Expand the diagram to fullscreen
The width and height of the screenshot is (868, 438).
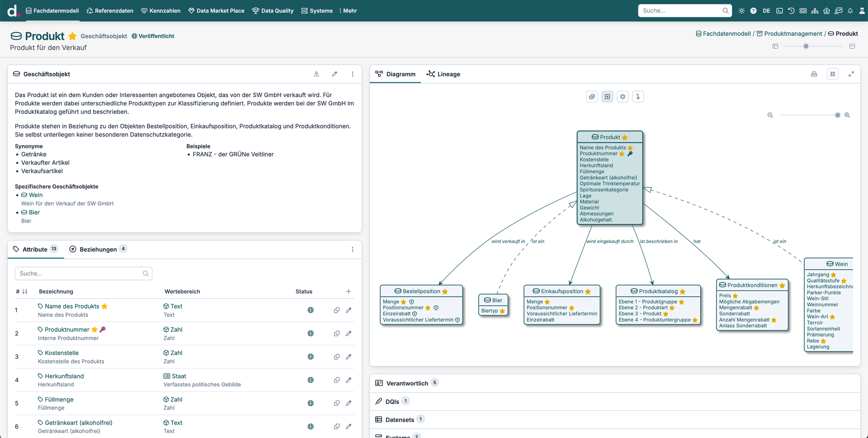click(851, 74)
